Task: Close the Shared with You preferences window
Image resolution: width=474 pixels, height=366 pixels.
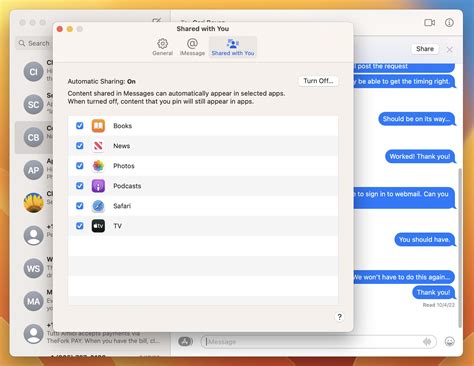Action: coord(60,29)
